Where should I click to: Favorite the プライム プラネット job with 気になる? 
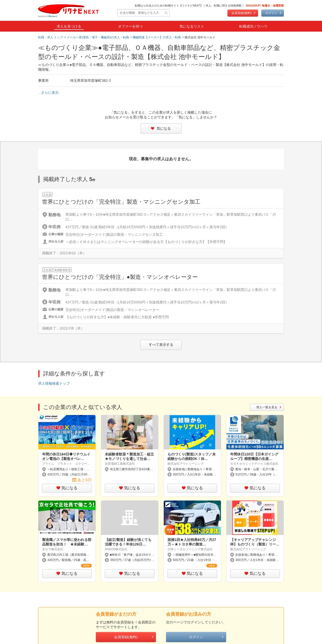click(67, 488)
